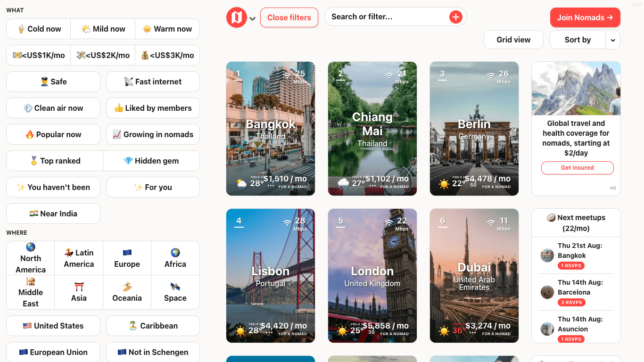The width and height of the screenshot is (644, 362).
Task: Expand the chevron next to the Nomad List logo
Action: coord(253,18)
